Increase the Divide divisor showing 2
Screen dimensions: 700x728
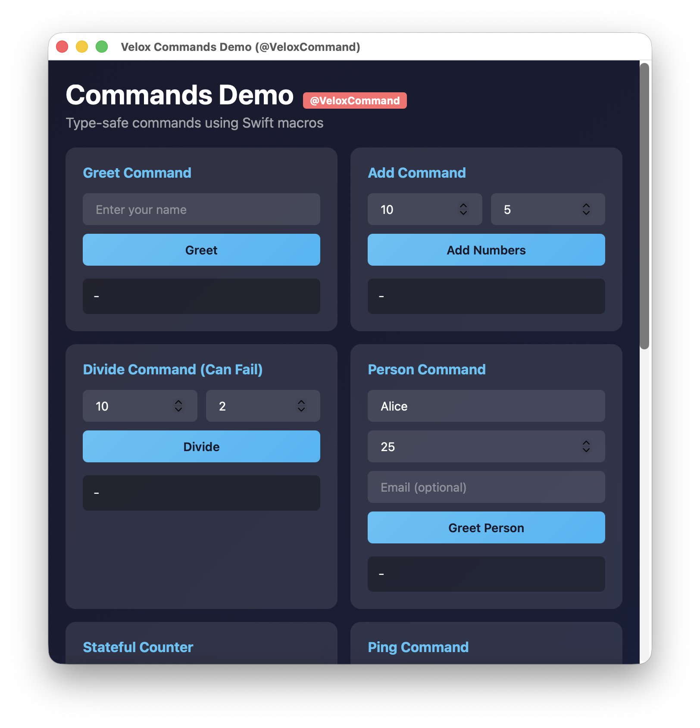pyautogui.click(x=301, y=402)
